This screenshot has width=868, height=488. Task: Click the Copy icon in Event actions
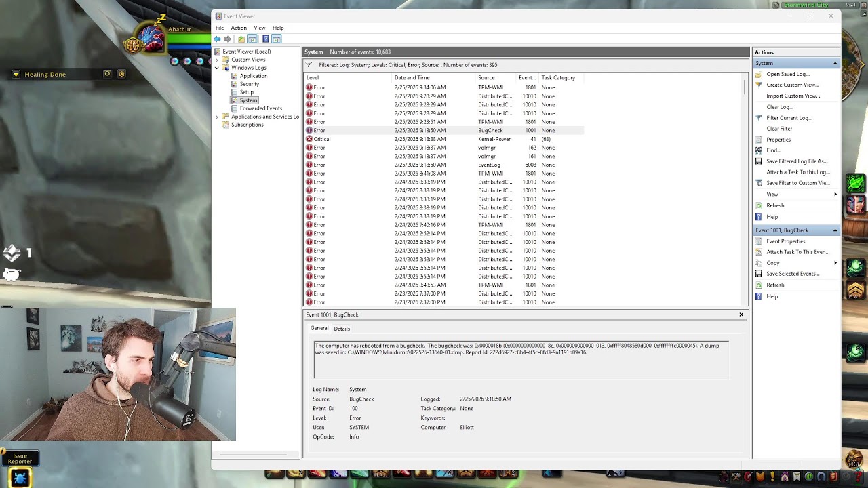(759, 263)
